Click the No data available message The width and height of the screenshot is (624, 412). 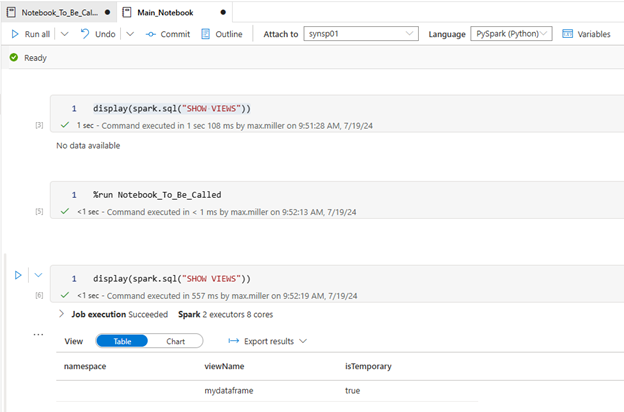[x=88, y=146]
